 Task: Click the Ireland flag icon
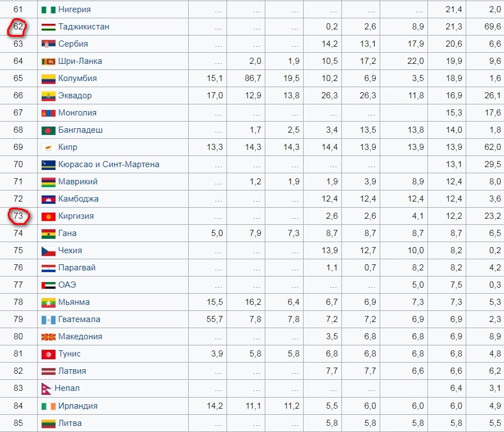coord(48,406)
